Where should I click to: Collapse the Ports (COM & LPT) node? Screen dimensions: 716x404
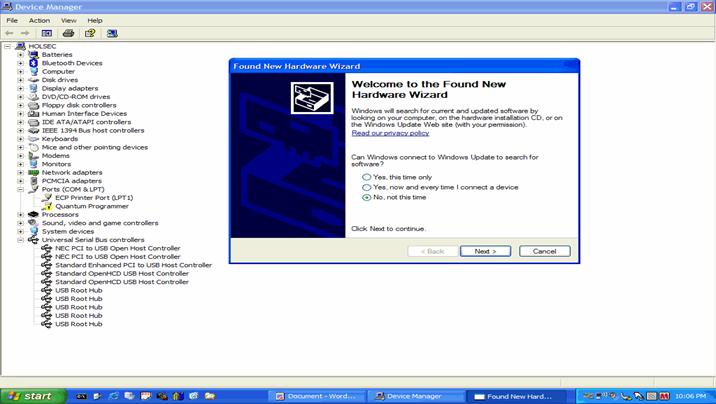pyautogui.click(x=21, y=189)
